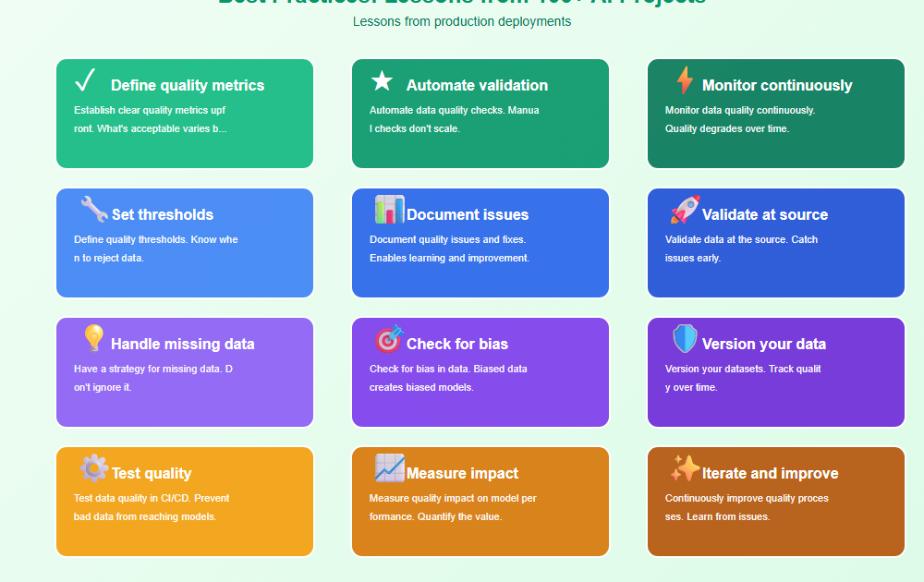Viewport: 924px width, 582px height.
Task: Click the line chart icon on Measure impact
Action: pyautogui.click(x=389, y=468)
